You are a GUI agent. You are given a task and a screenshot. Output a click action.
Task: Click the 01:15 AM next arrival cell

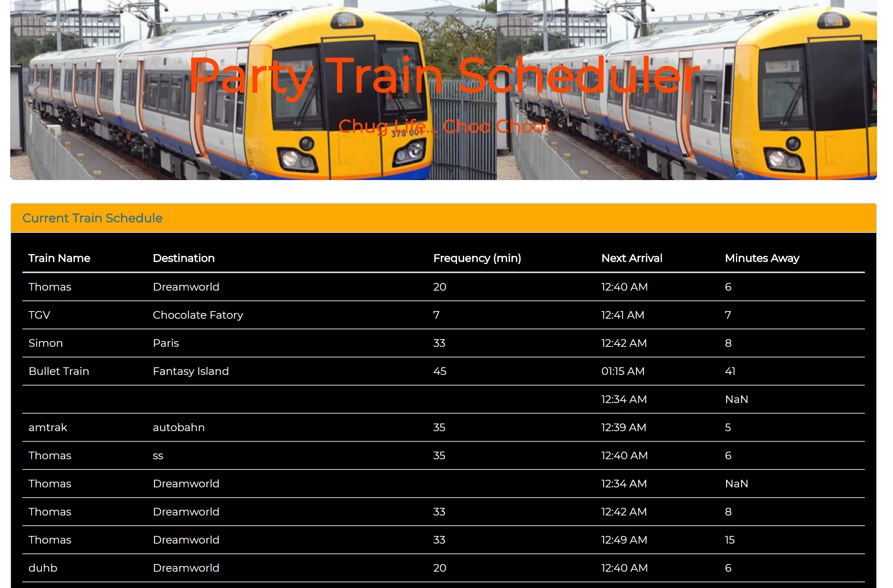click(623, 371)
